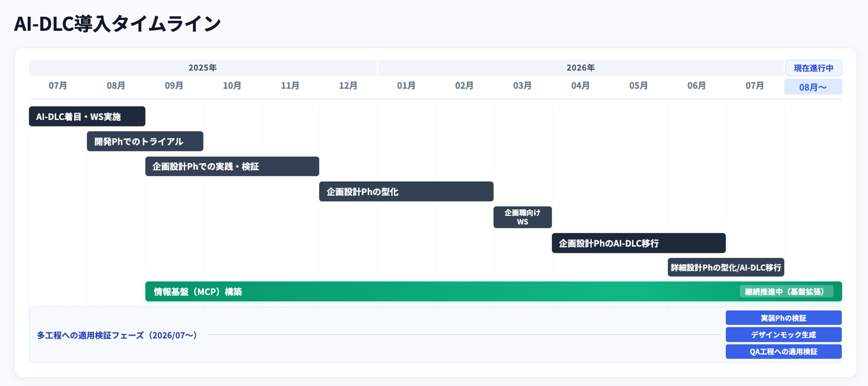Click the 03月 month label
This screenshot has height=386, width=868.
click(x=522, y=86)
